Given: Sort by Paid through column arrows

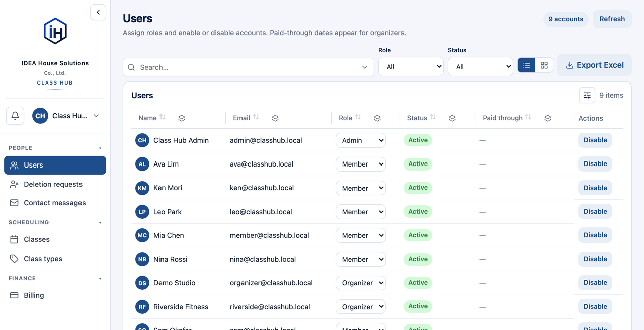Looking at the screenshot, I should 528,117.
